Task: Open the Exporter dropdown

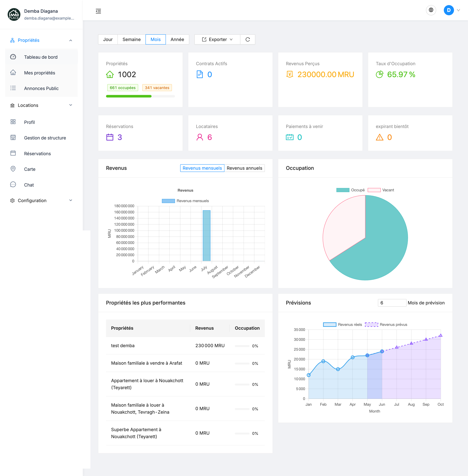Action: (217, 40)
